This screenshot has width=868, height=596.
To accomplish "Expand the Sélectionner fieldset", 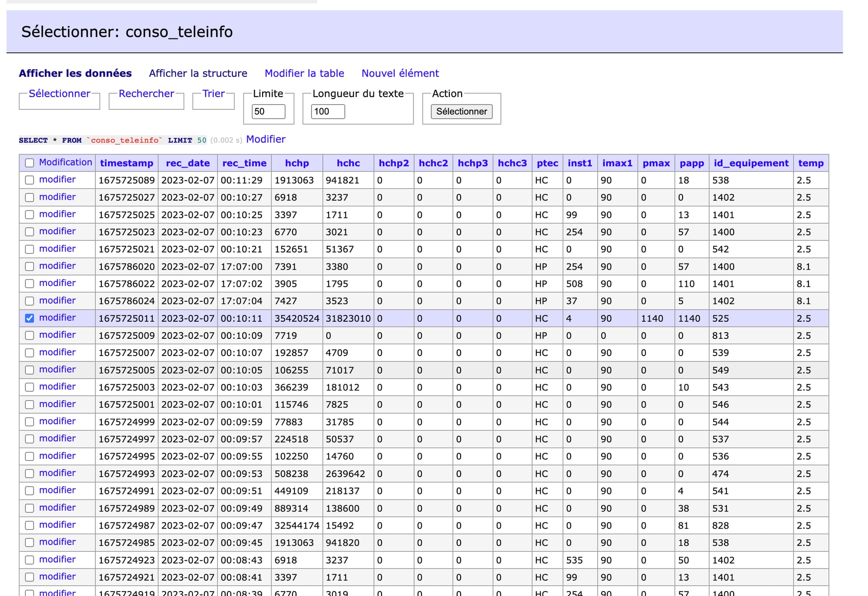I will tap(59, 94).
